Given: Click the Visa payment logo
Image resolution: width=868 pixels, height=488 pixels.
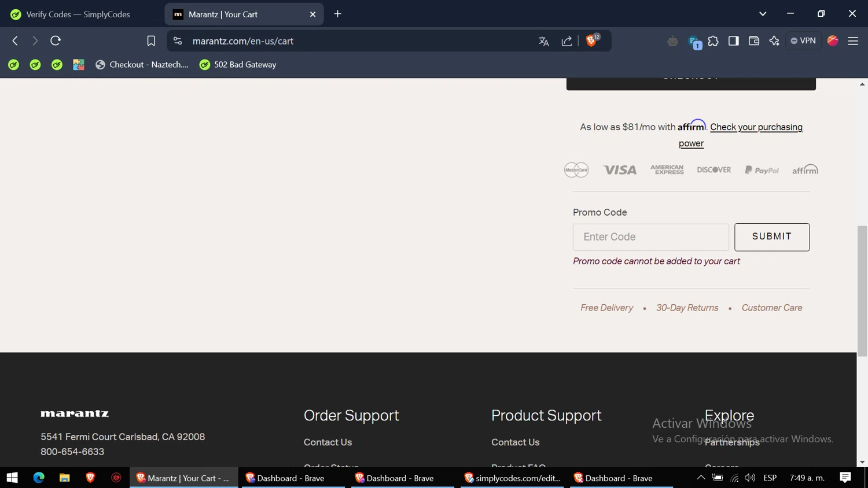Looking at the screenshot, I should click(x=620, y=170).
